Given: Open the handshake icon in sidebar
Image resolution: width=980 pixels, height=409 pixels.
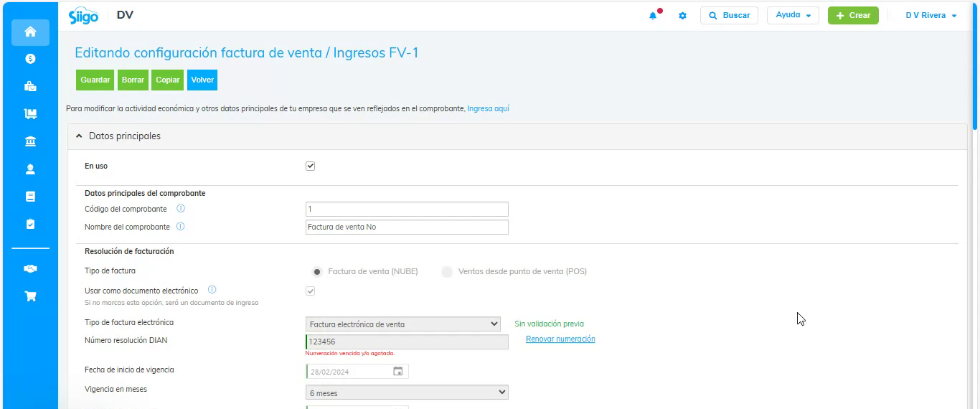Looking at the screenshot, I should (30, 268).
